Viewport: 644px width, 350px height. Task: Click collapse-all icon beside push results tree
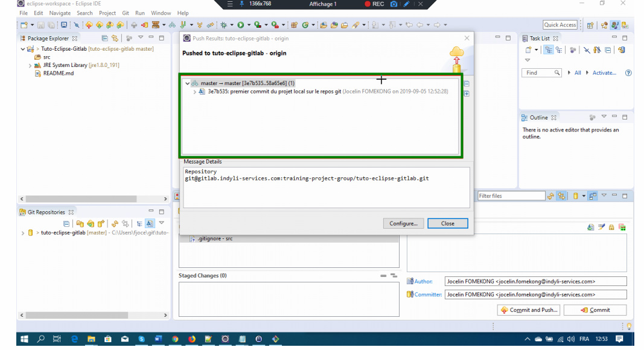[467, 84]
